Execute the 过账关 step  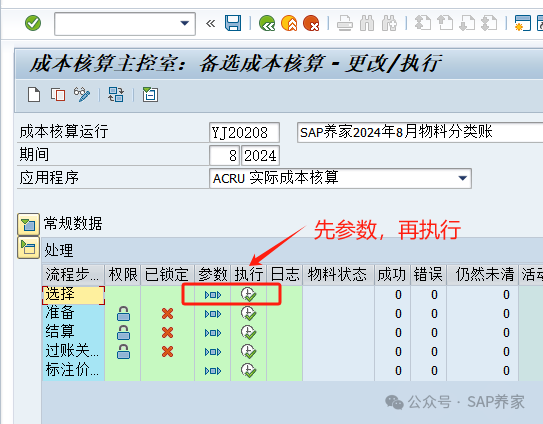pos(249,352)
